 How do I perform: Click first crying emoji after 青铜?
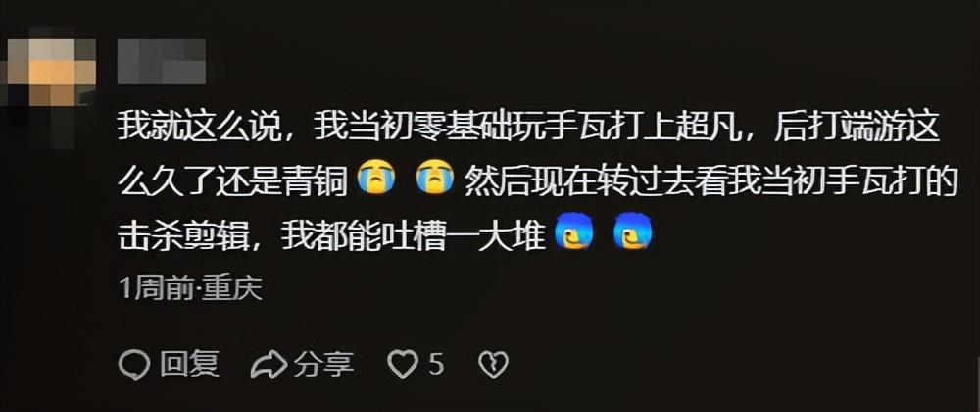(x=375, y=180)
